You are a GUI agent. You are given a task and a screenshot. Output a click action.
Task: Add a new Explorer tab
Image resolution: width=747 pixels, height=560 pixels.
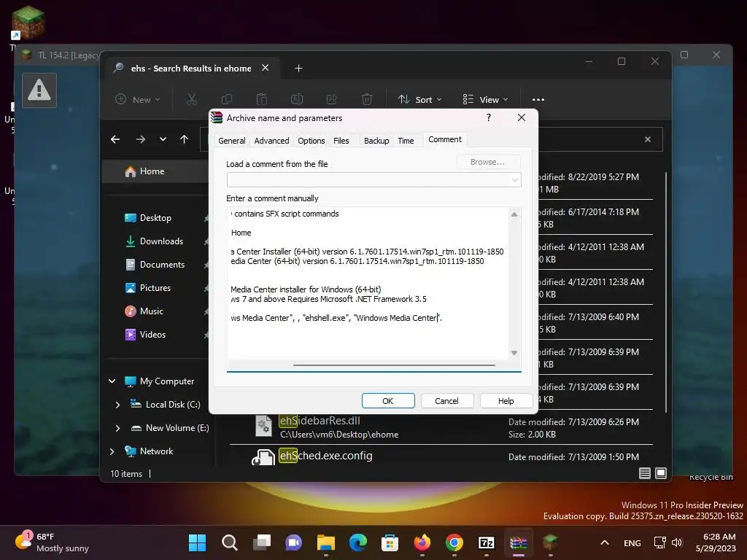(x=298, y=69)
